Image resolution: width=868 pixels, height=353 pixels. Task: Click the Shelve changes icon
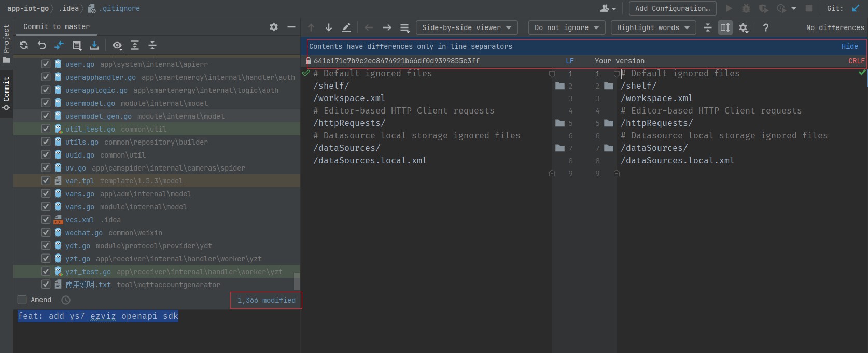(94, 46)
